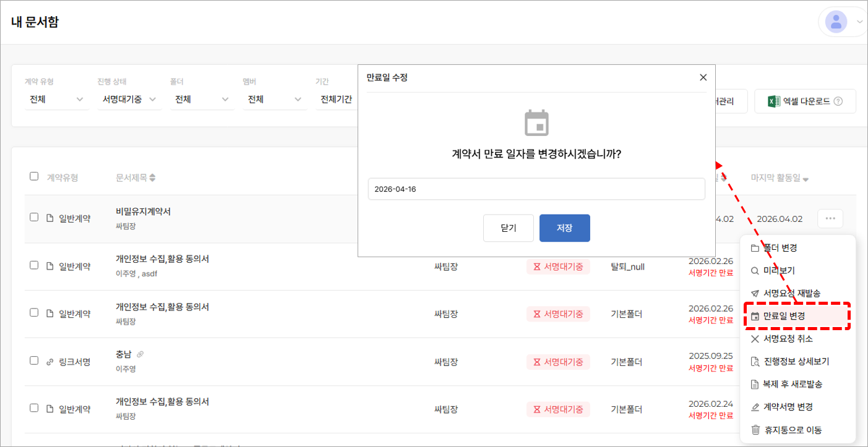
Task: Select 만료일 변경 from the context menu
Action: click(x=783, y=316)
